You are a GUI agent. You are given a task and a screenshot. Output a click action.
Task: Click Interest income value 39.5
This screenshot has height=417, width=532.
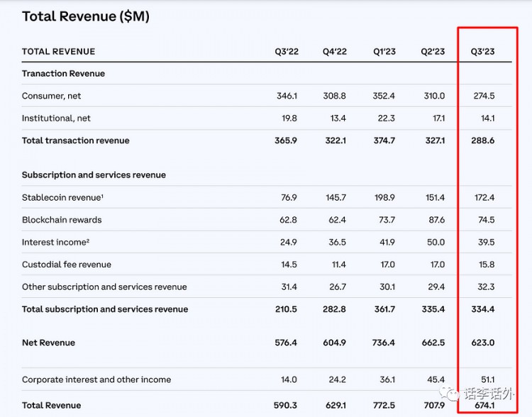pos(486,243)
